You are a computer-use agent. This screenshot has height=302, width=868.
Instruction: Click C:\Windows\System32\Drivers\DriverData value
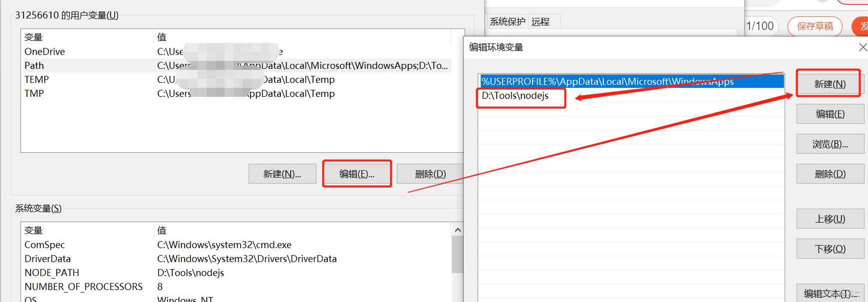tap(247, 259)
